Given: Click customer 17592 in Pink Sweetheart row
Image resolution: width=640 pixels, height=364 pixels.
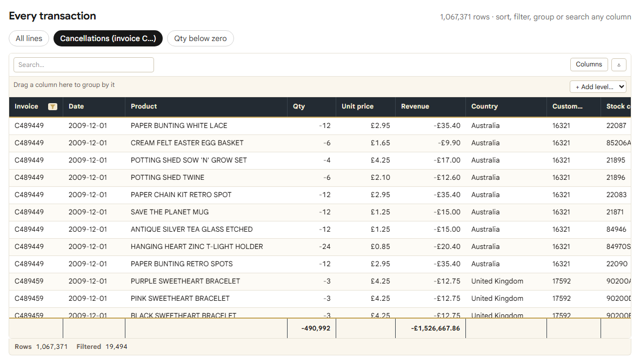Looking at the screenshot, I should (x=561, y=298).
